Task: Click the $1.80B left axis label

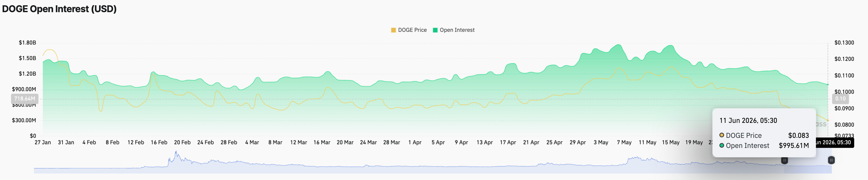Action: pyautogui.click(x=27, y=43)
